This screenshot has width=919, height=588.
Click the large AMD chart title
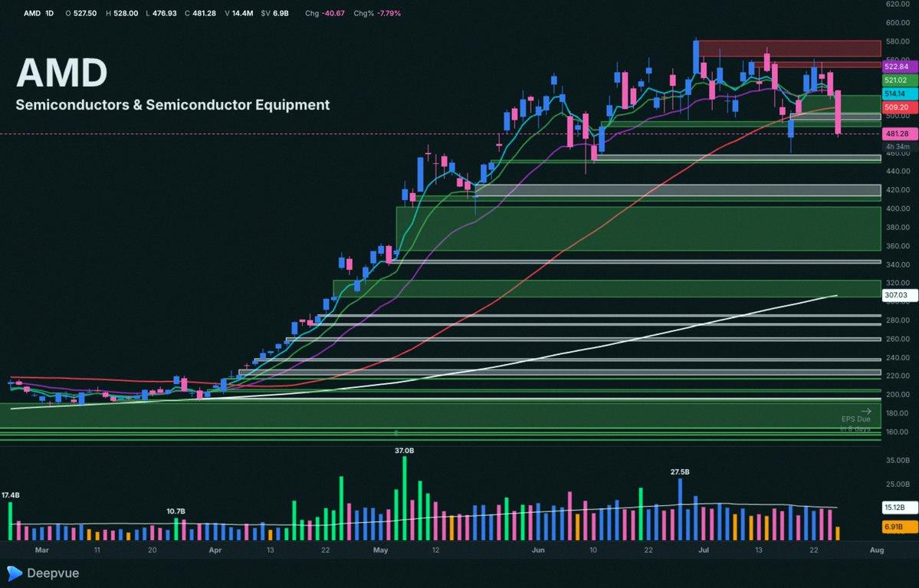[x=61, y=74]
